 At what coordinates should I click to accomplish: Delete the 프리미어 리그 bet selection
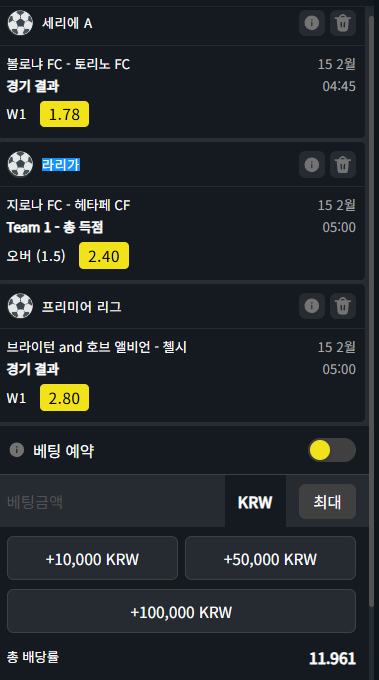tap(343, 306)
